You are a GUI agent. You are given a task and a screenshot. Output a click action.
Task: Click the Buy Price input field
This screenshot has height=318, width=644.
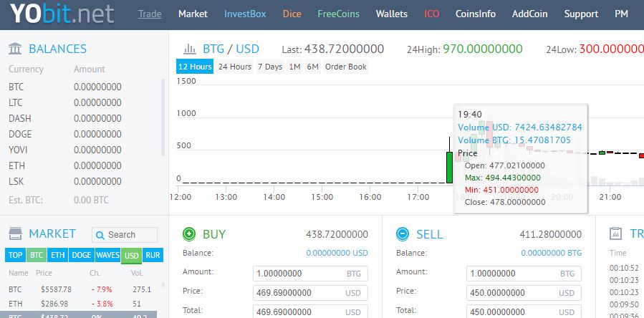[310, 293]
